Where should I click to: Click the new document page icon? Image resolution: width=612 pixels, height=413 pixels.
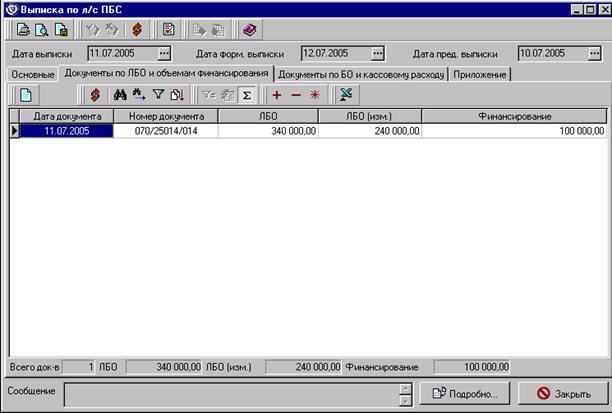(26, 95)
